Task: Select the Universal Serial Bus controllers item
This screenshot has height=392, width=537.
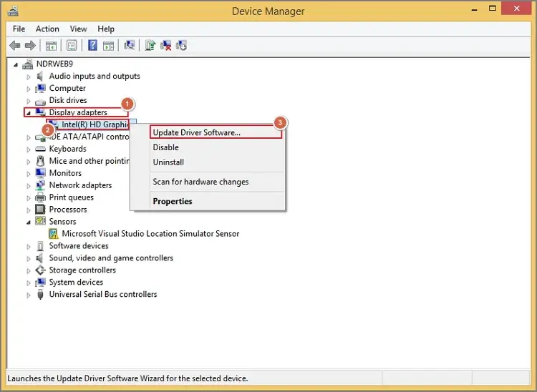Action: coord(102,294)
